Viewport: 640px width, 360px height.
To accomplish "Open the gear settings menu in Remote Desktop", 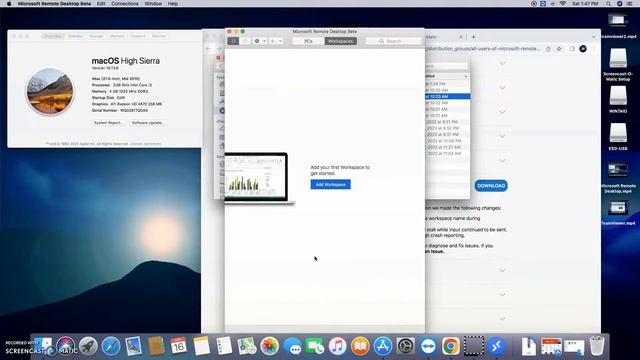I will pyautogui.click(x=260, y=41).
